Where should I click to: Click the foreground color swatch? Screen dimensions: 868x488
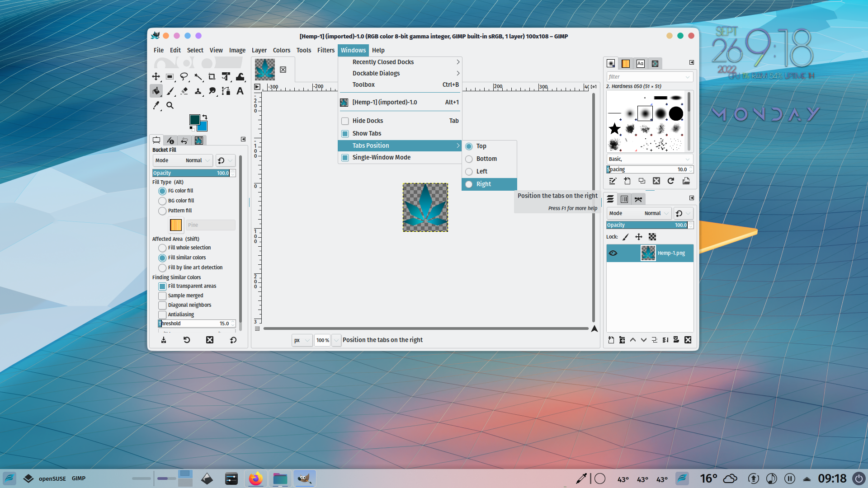click(194, 119)
